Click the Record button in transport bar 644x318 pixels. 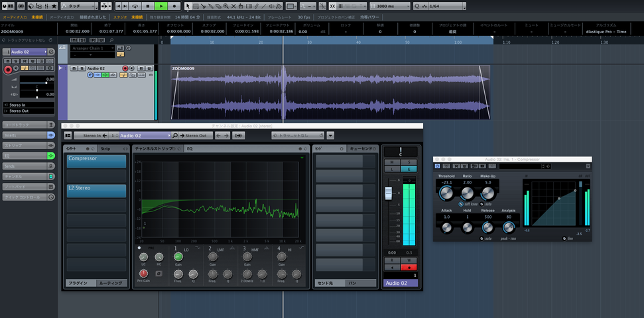174,6
